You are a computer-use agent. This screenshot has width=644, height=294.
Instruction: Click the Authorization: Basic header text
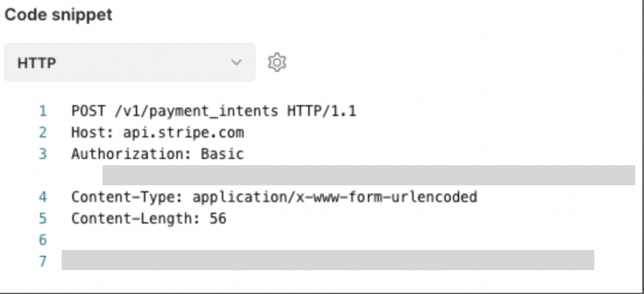[158, 154]
